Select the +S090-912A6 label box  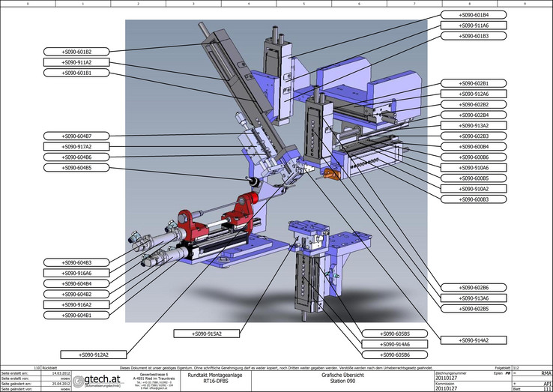click(x=474, y=94)
